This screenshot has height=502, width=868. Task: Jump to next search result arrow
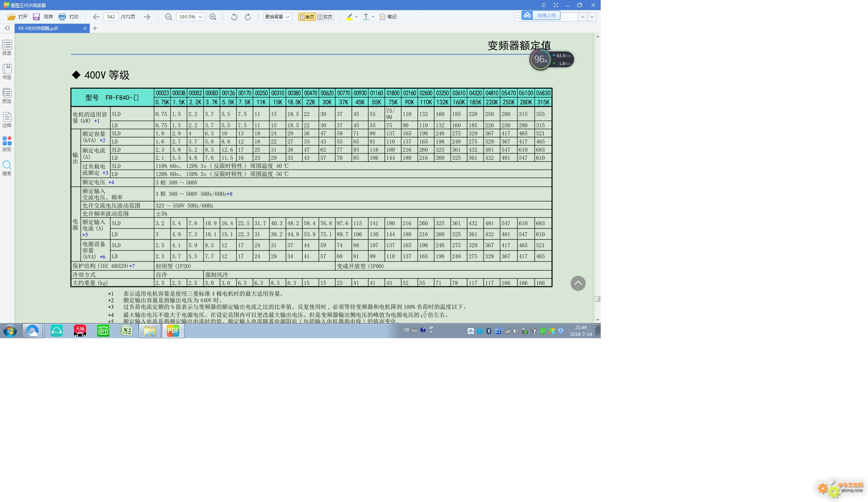pyautogui.click(x=592, y=17)
